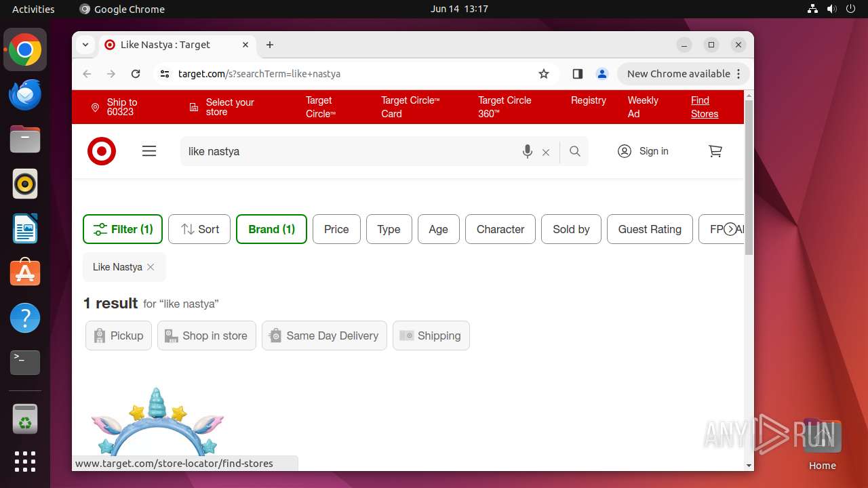Open the Sort options
The height and width of the screenshot is (488, 868).
point(199,229)
